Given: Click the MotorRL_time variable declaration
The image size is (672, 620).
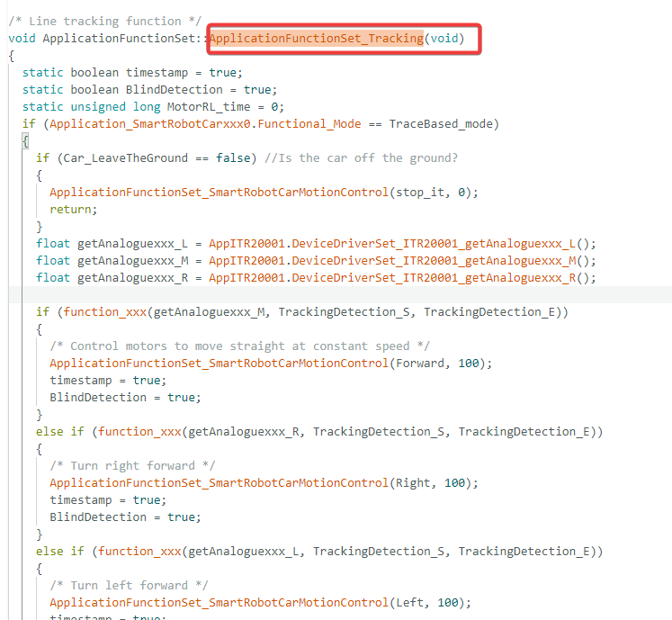Looking at the screenshot, I should (x=153, y=107).
